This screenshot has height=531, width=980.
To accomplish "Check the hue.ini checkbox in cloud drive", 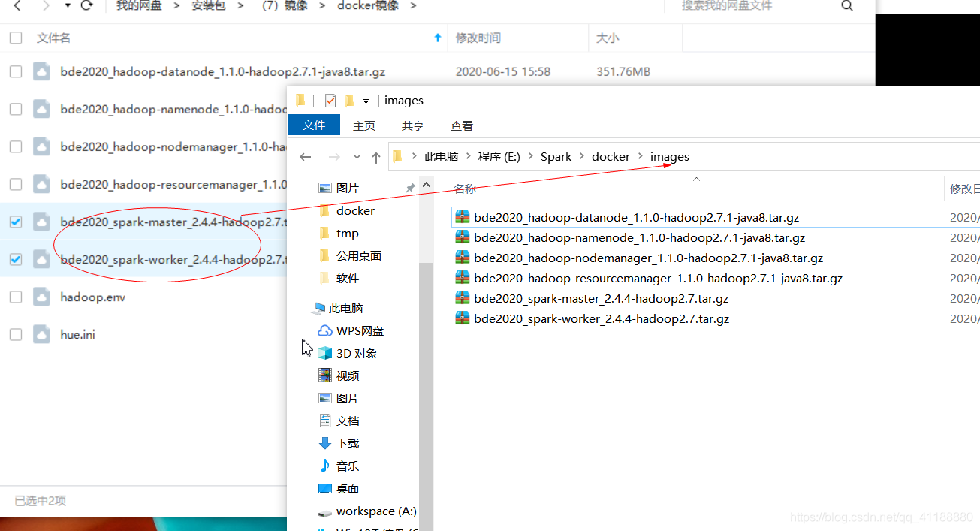I will [16, 334].
